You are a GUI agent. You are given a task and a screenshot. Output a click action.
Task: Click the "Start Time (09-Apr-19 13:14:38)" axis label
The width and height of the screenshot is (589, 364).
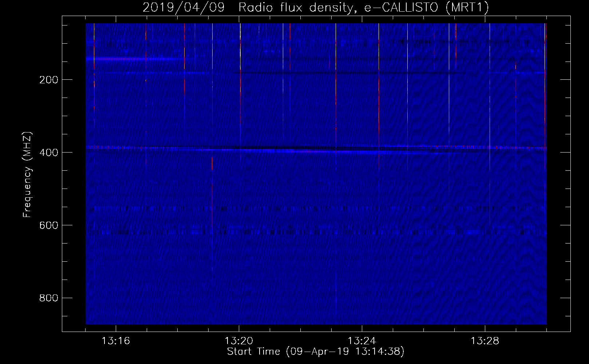316,352
